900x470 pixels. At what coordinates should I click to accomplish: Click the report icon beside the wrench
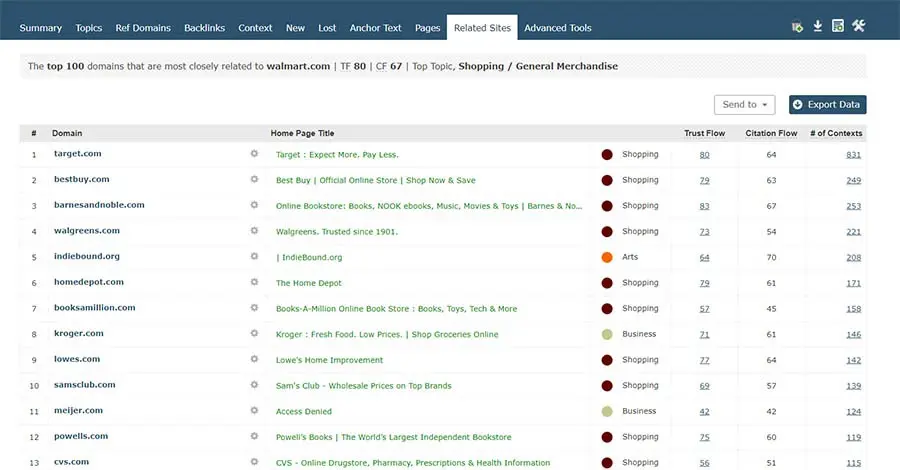[838, 26]
